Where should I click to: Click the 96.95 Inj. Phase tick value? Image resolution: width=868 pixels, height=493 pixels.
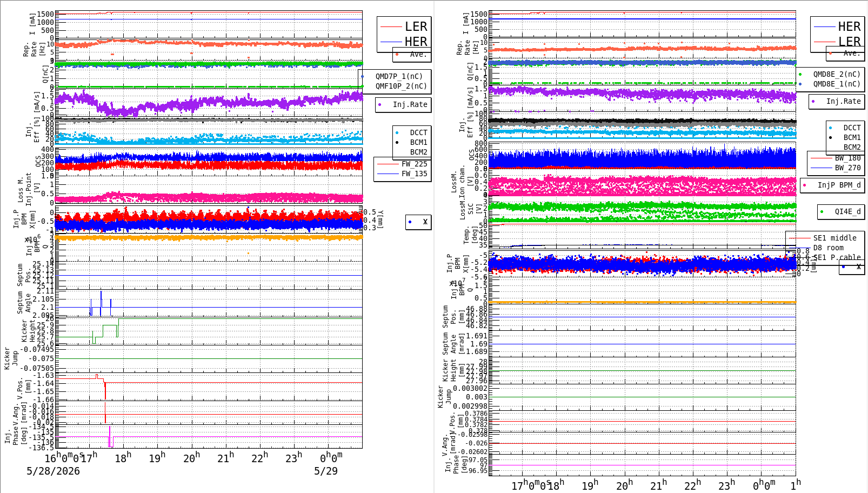(477, 471)
